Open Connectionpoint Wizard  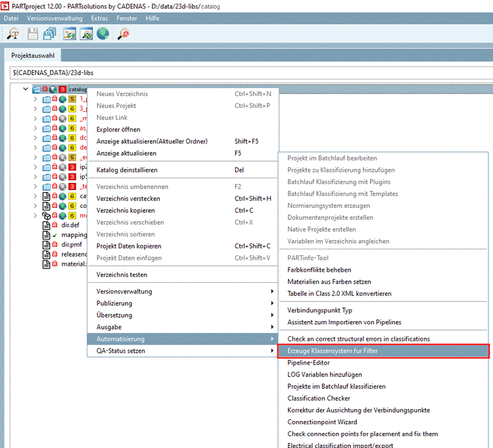point(383,422)
